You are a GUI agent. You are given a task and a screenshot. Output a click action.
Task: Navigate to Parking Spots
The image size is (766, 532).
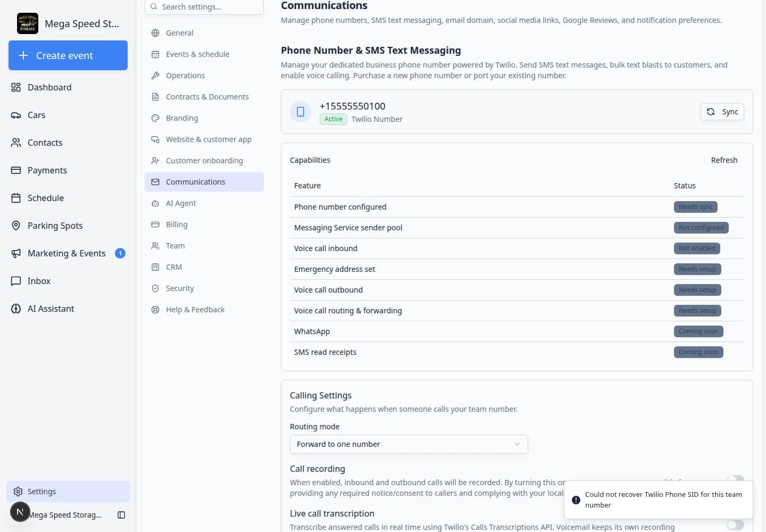[x=68, y=226]
